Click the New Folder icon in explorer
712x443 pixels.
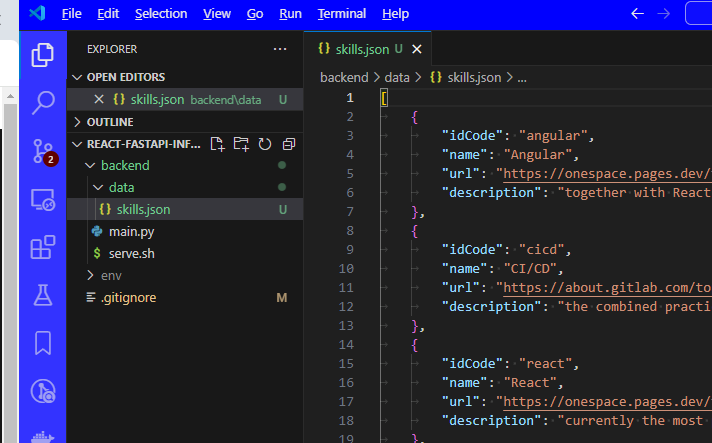click(241, 144)
